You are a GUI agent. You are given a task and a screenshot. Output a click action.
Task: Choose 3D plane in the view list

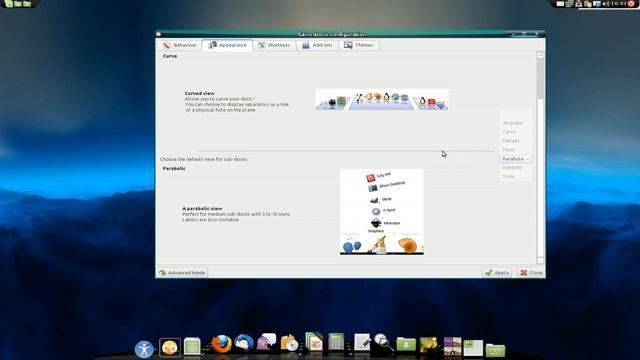click(x=512, y=123)
